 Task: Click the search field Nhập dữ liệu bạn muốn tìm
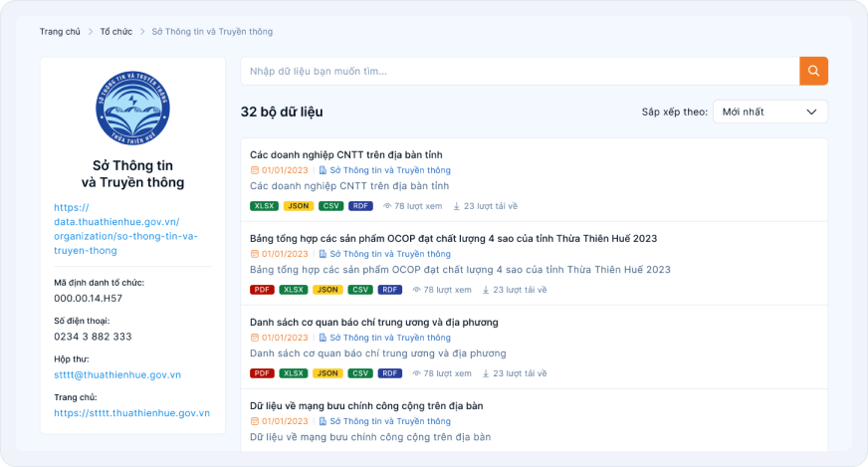(x=520, y=71)
